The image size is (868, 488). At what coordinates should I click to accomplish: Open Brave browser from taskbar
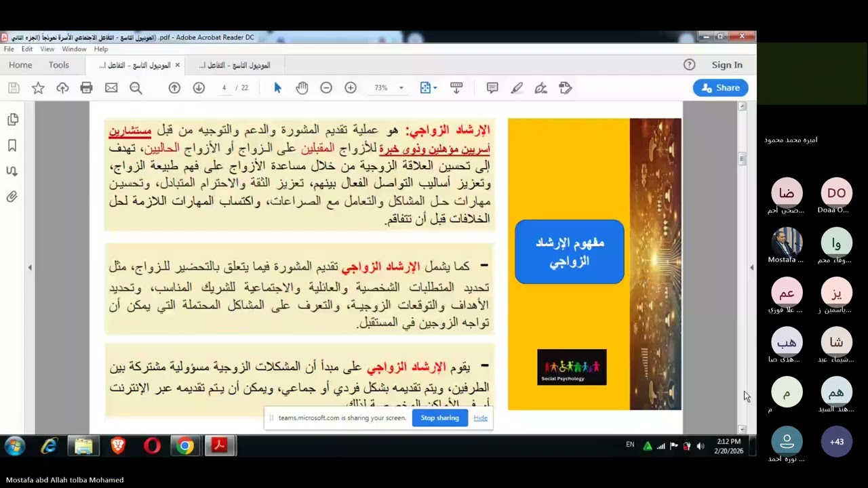click(x=118, y=446)
